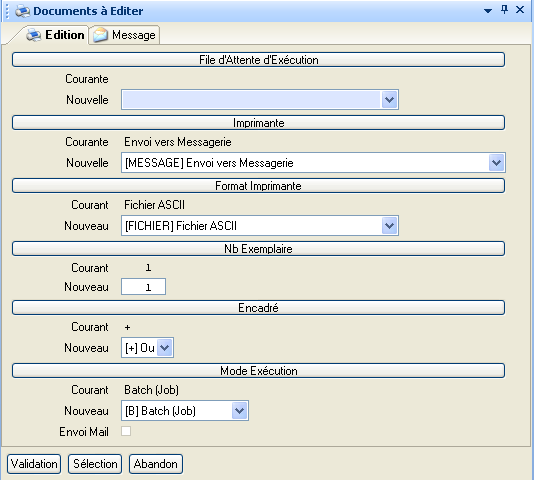The height and width of the screenshot is (480, 534).
Task: Pin the Documents à Editer panel
Action: pyautogui.click(x=504, y=10)
